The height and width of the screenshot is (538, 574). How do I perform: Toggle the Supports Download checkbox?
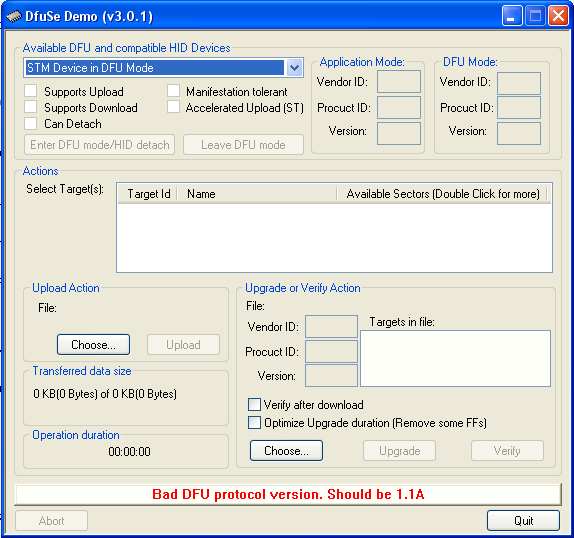pos(31,107)
